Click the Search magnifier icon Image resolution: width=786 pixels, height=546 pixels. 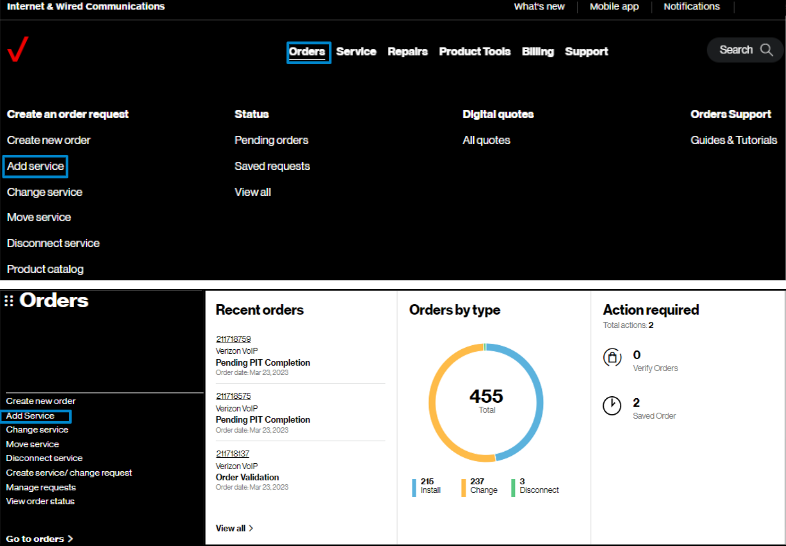tap(766, 50)
